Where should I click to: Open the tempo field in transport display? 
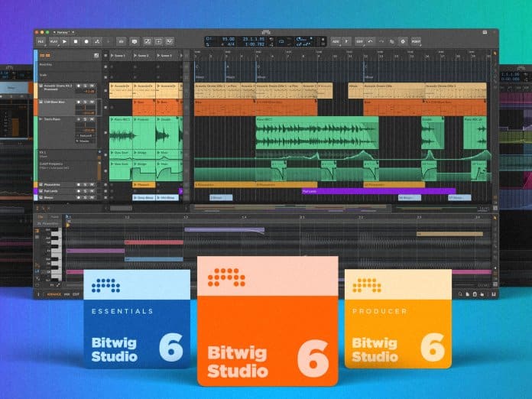[218, 38]
